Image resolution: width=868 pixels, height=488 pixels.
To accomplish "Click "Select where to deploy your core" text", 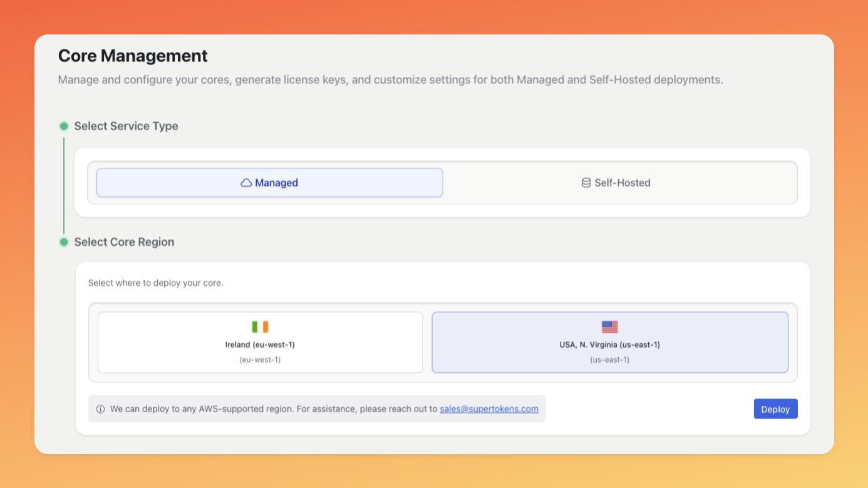I will (x=155, y=283).
